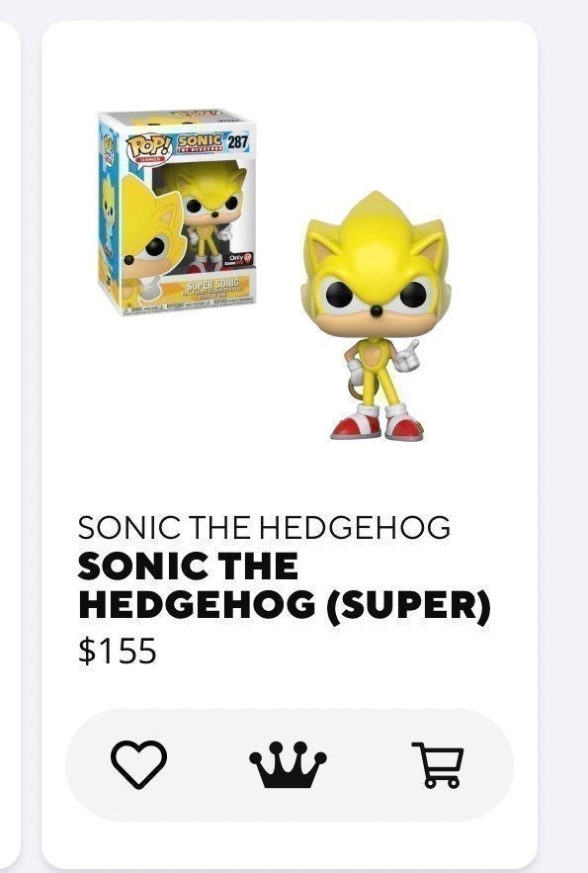
Task: Click the Only at GameStop sticker
Action: 240,259
